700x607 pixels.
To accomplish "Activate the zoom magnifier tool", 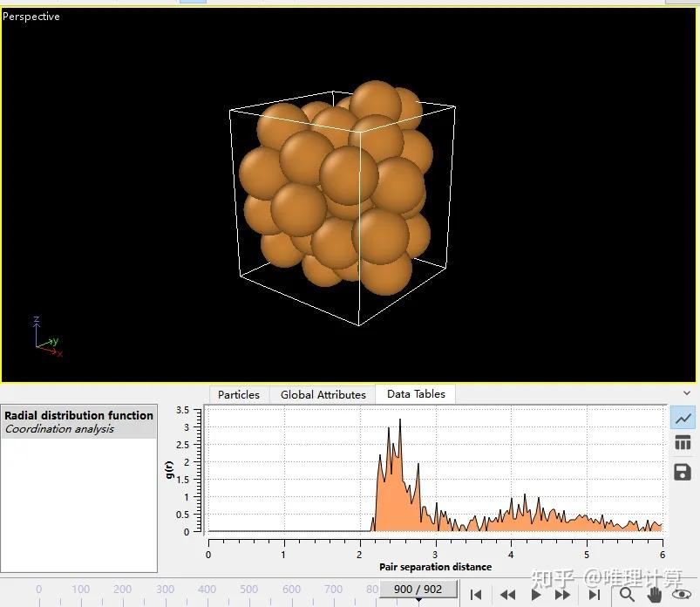I will (627, 594).
